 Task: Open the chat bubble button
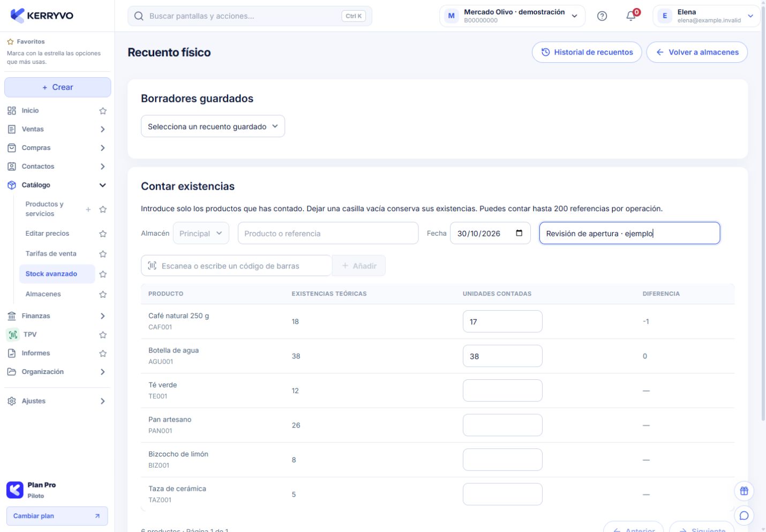[x=744, y=515]
